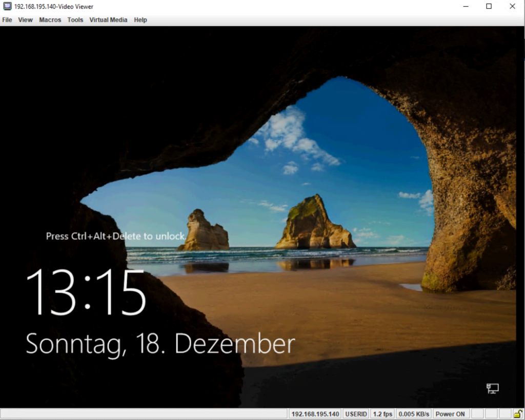The image size is (525, 420).
Task: Click the USERID status bar entry
Action: click(x=356, y=414)
